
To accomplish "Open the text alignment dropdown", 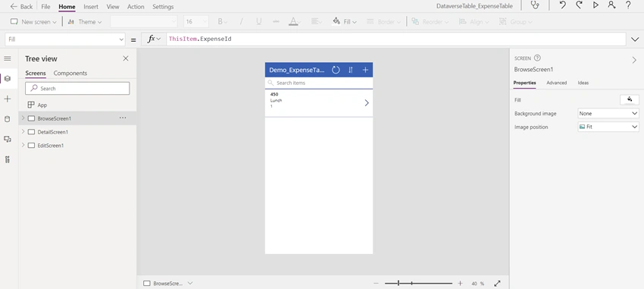I will click(x=317, y=22).
